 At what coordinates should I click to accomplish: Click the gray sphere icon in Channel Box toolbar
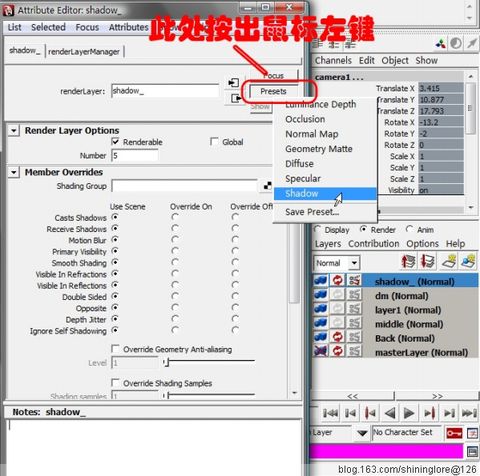(x=456, y=44)
